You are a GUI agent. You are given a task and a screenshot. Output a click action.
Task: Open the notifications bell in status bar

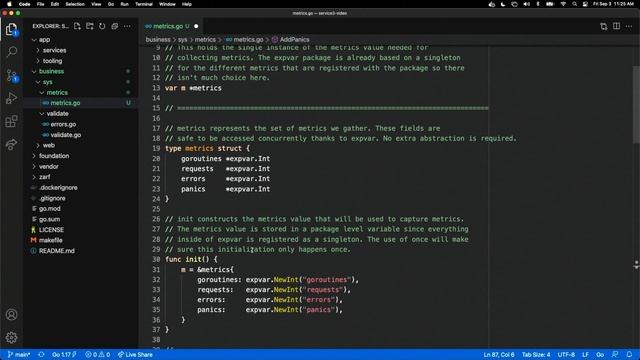[629, 354]
